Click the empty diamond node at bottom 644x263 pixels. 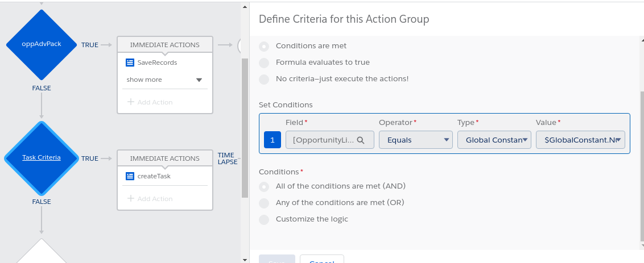click(42, 254)
